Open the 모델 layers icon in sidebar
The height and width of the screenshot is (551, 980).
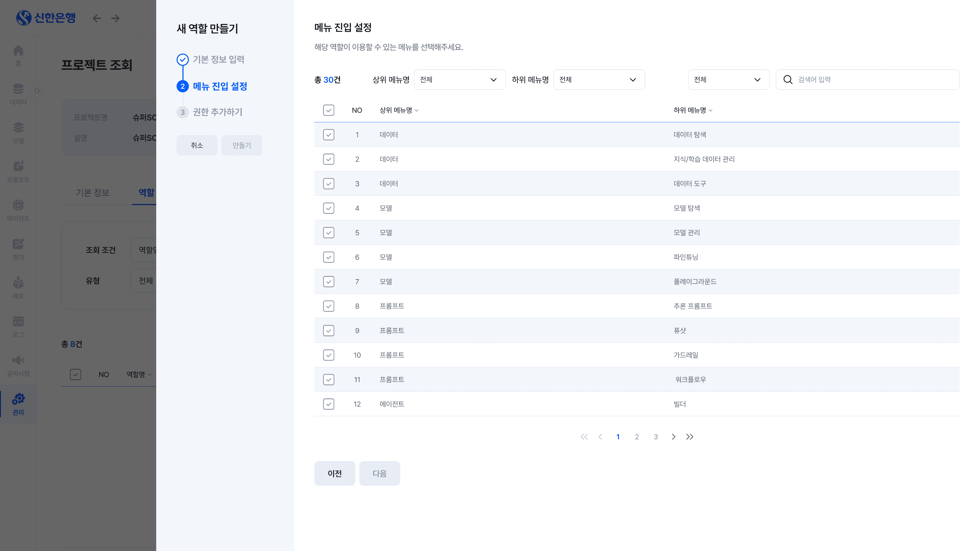pyautogui.click(x=18, y=128)
